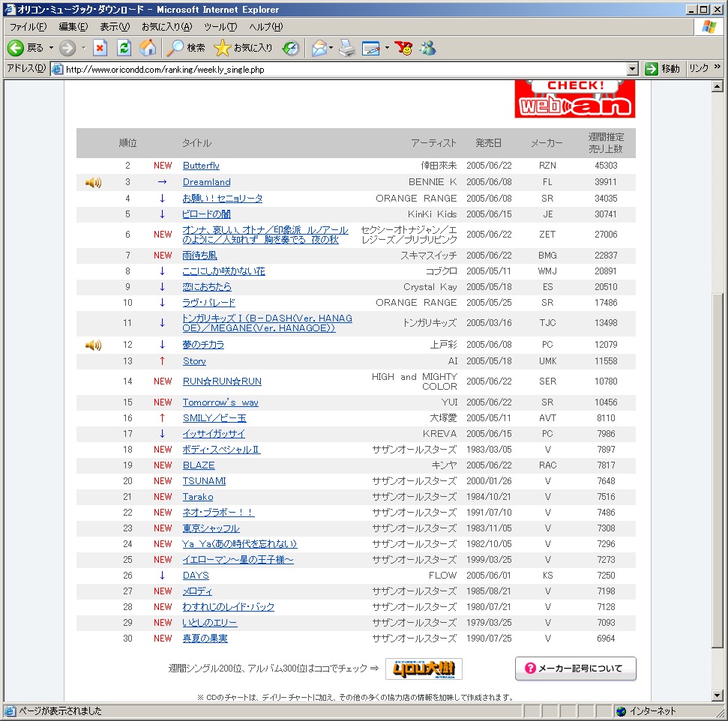Click the Yahoo Y! toolbar icon
728x721 pixels.
[403, 48]
